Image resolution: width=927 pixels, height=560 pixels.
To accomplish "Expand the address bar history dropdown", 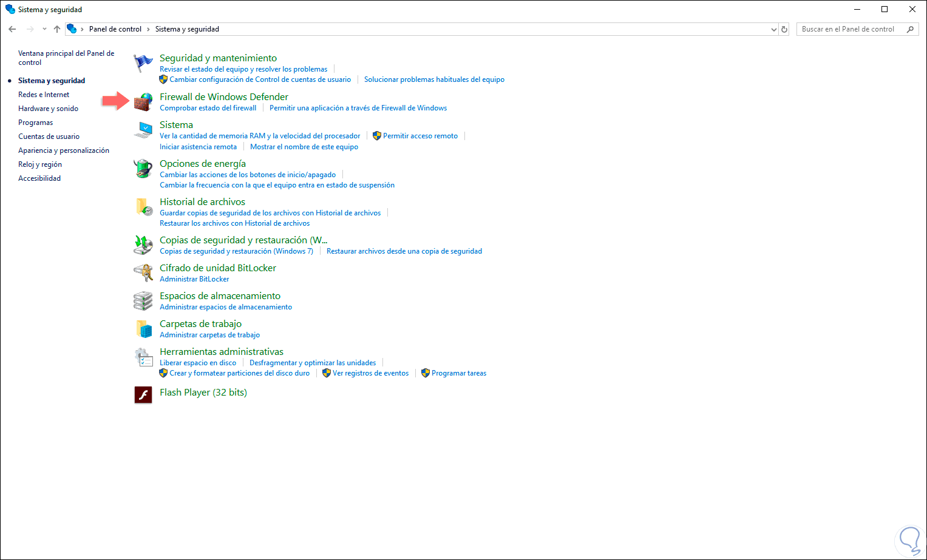I will [773, 29].
